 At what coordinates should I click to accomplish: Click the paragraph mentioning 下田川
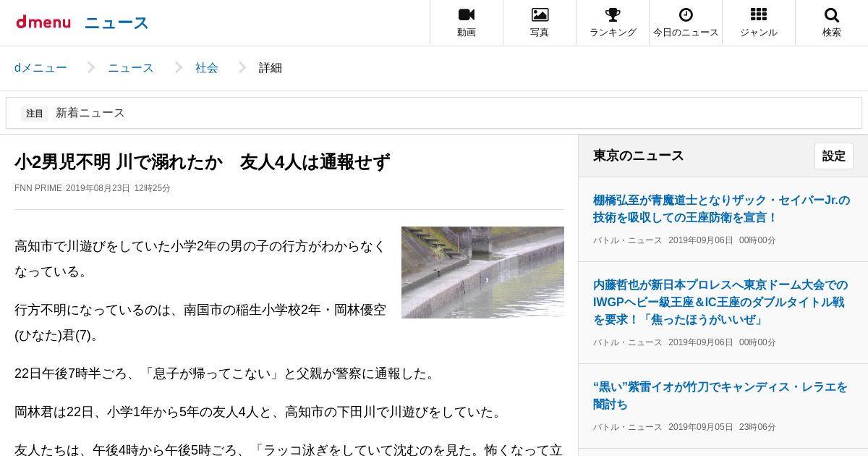pyautogui.click(x=260, y=412)
